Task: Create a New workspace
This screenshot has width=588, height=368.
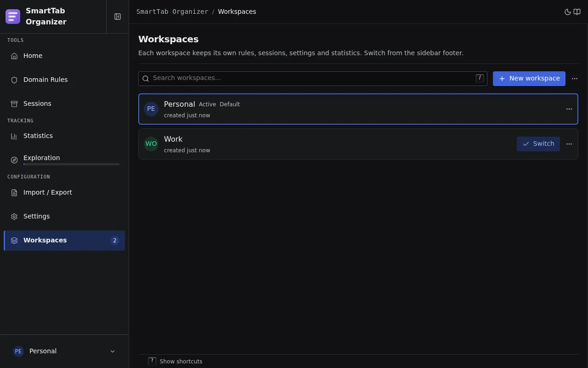Action: 529,79
